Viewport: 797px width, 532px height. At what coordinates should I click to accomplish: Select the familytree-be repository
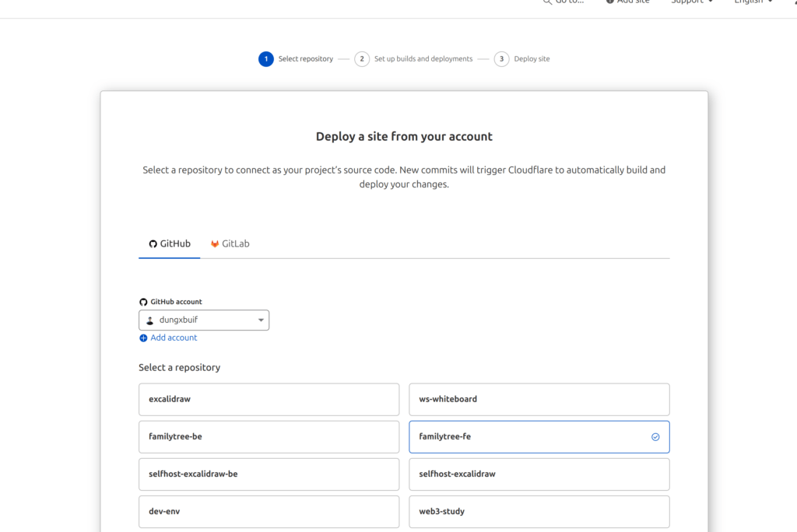coord(269,436)
